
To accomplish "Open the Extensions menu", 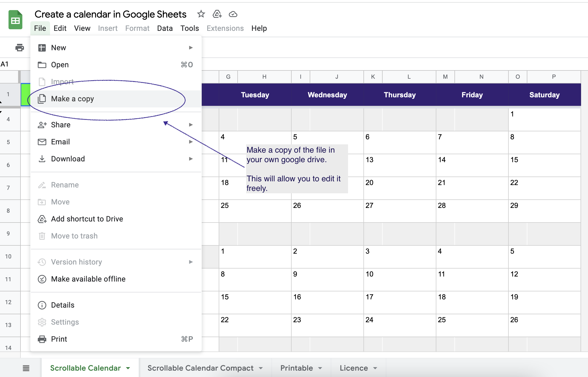I will pyautogui.click(x=225, y=28).
